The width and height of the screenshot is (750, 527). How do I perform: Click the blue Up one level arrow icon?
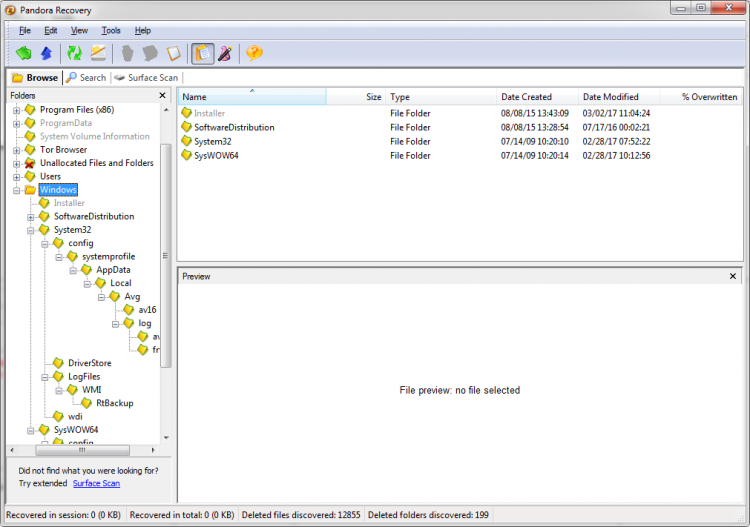point(46,53)
